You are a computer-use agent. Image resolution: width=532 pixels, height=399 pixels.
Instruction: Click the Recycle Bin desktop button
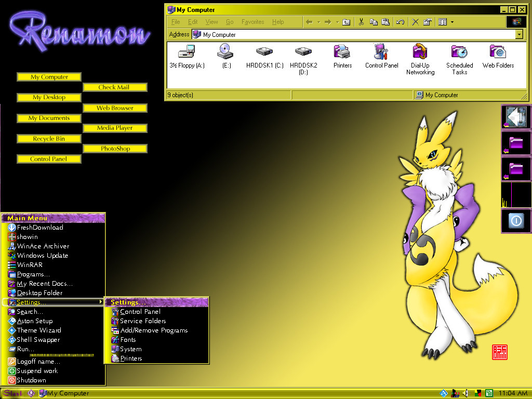(x=49, y=138)
